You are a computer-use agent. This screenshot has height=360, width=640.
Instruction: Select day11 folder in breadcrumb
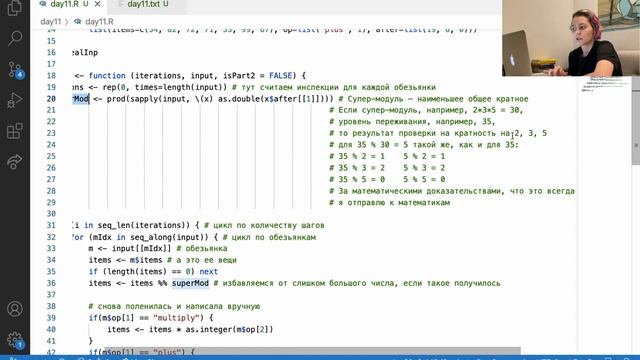[51, 22]
